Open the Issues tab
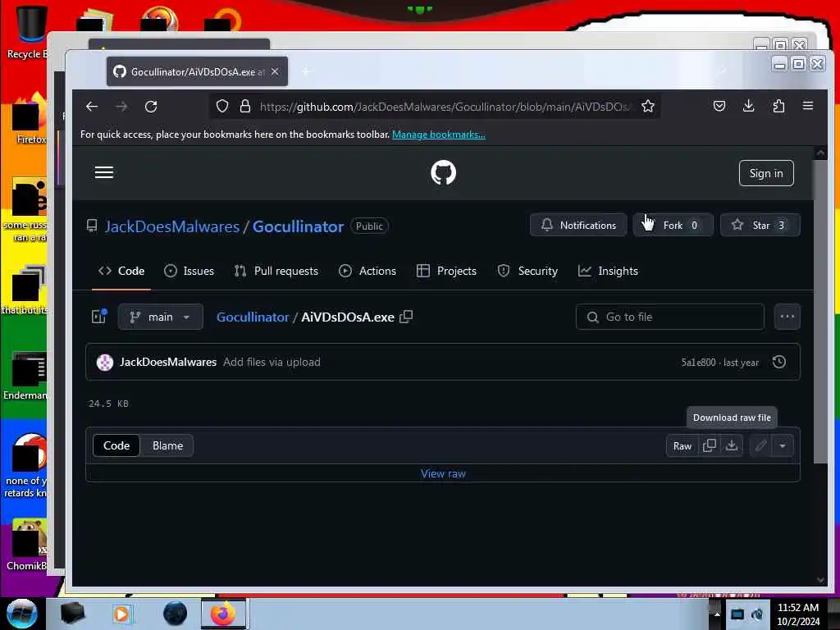Viewport: 840px width, 630px height. tap(189, 271)
